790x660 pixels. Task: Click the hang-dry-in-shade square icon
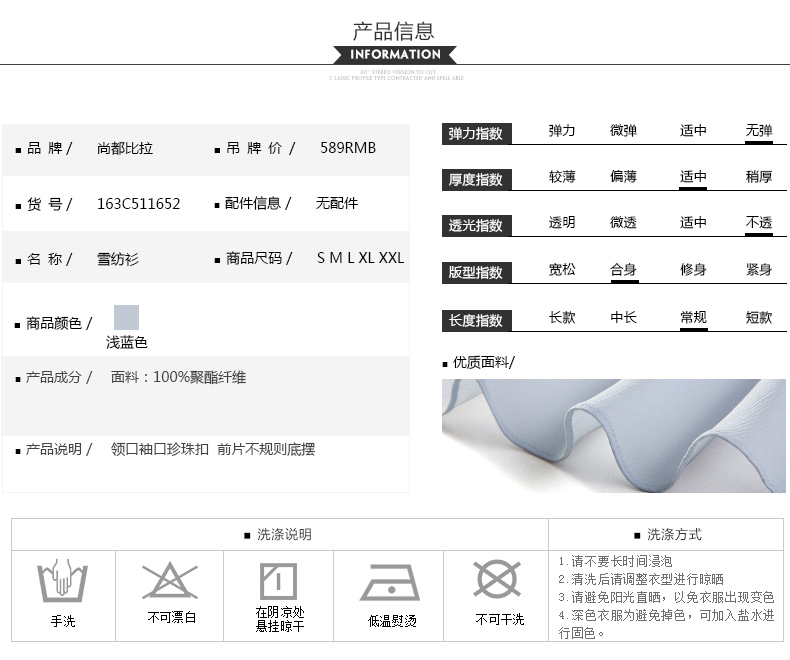(278, 581)
